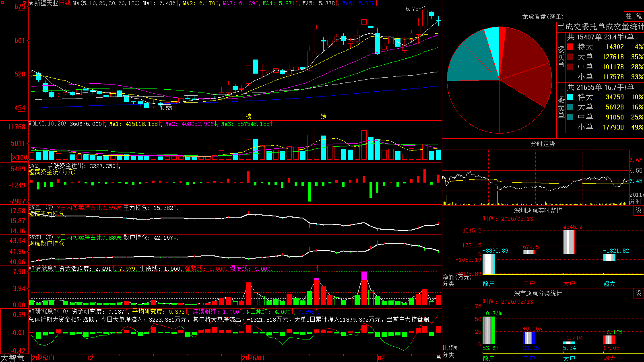This screenshot has height=362, width=644.
Task: Select 大户 category in 深市超赢分类统计 chart
Action: pos(569,358)
